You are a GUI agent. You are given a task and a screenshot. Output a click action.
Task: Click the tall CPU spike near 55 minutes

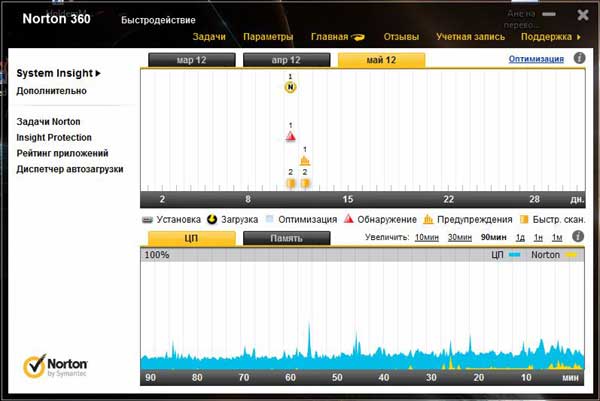(309, 341)
